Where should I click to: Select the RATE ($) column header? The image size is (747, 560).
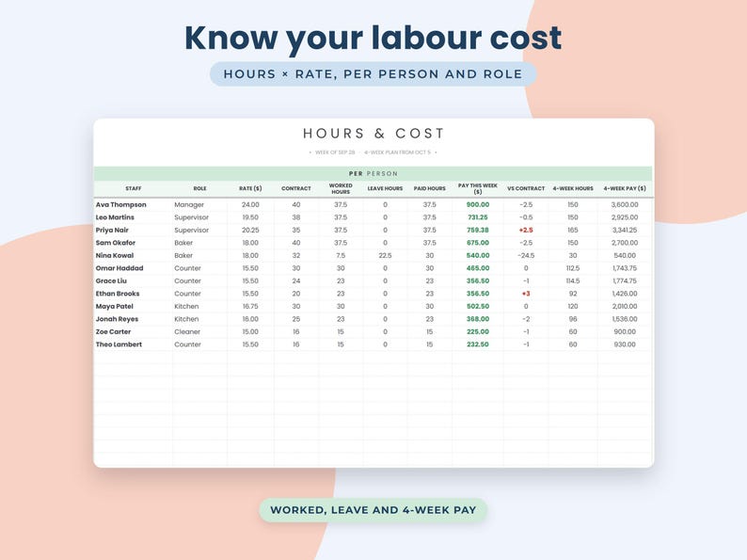point(250,189)
